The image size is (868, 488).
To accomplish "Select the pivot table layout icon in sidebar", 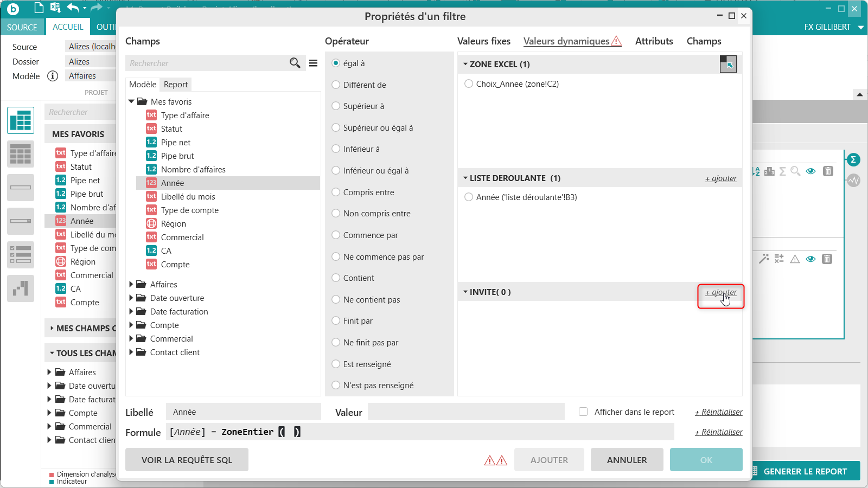I will (21, 120).
